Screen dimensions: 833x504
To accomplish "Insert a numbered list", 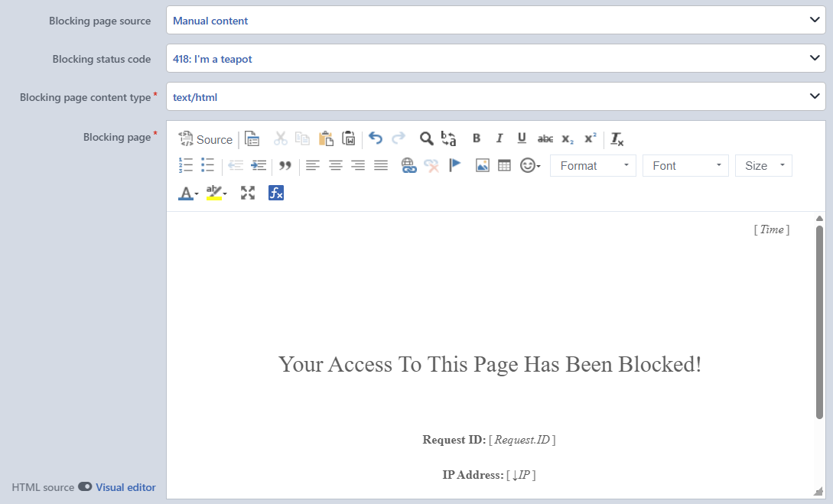I will (x=185, y=166).
